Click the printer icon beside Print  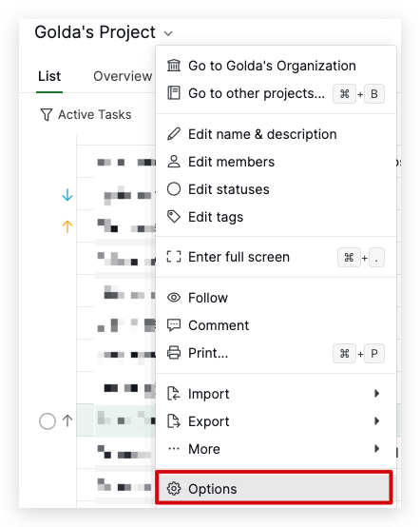click(174, 353)
